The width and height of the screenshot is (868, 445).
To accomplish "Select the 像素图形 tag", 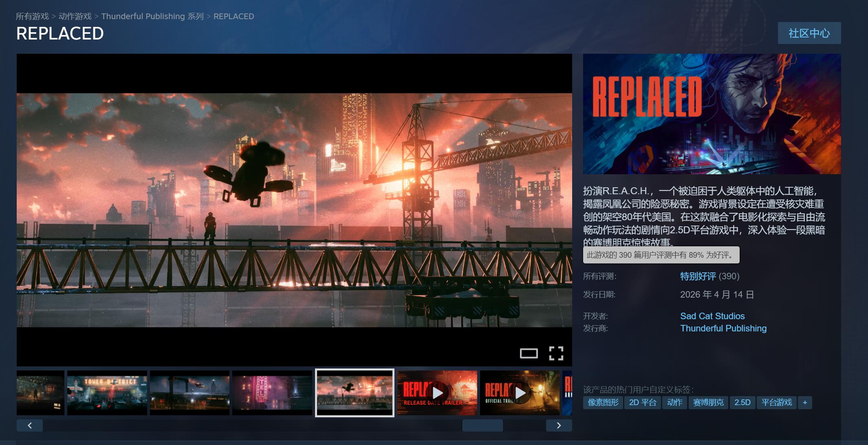I will pos(603,403).
